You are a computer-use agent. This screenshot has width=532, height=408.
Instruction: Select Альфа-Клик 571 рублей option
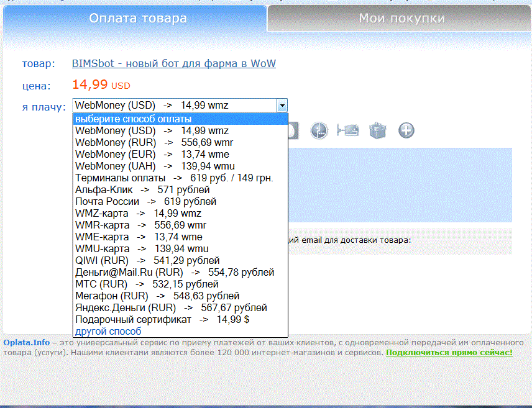(x=180, y=189)
